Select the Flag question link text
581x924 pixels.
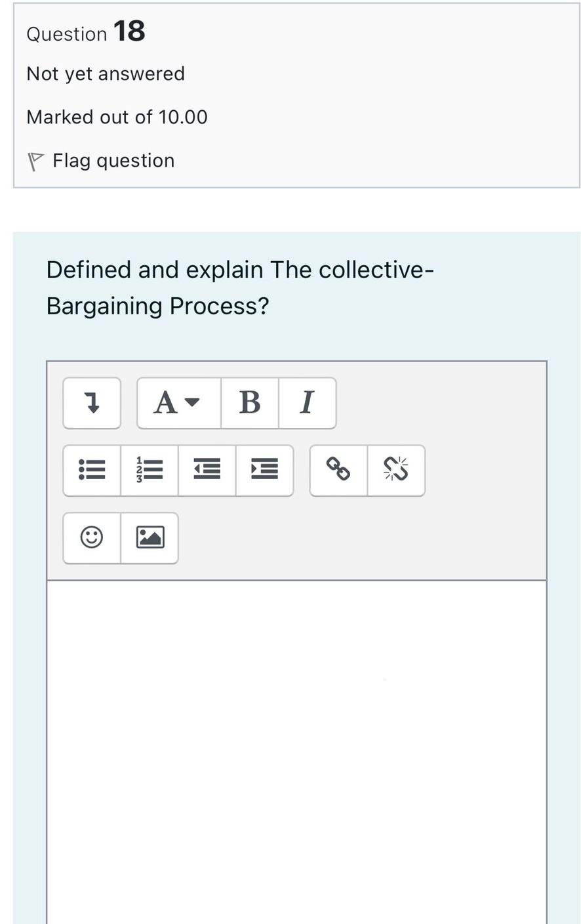[113, 161]
